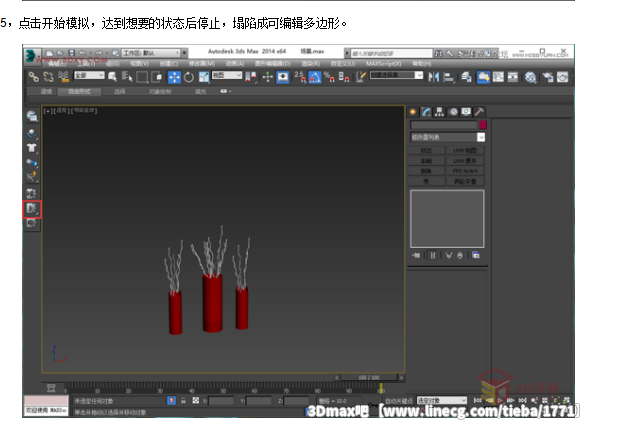Image resolution: width=620 pixels, height=430 pixels.
Task: Select the Rotate tool in main toolbar
Action: tap(188, 76)
